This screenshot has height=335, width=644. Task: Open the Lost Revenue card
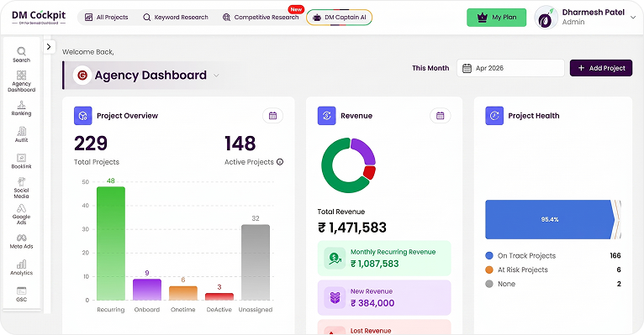(x=384, y=327)
